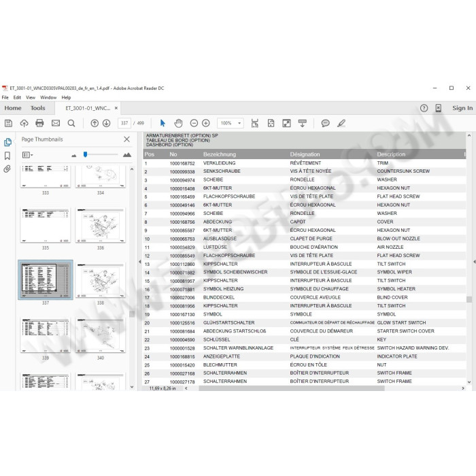Open the 100% zoom level dropdown
The image size is (476, 476).
[230, 123]
